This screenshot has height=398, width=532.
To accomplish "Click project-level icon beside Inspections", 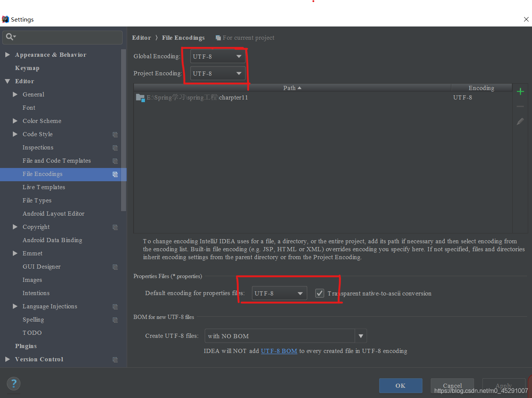I will coord(115,148).
